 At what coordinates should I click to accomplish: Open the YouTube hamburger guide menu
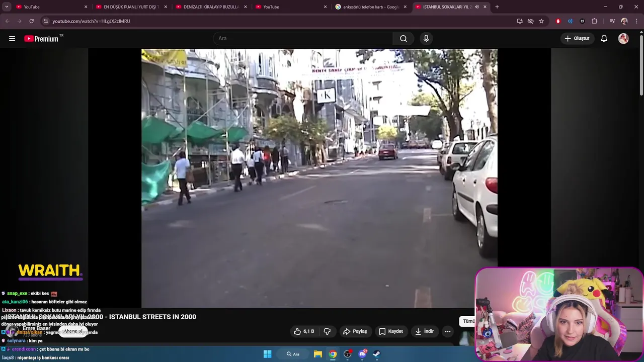(x=12, y=39)
